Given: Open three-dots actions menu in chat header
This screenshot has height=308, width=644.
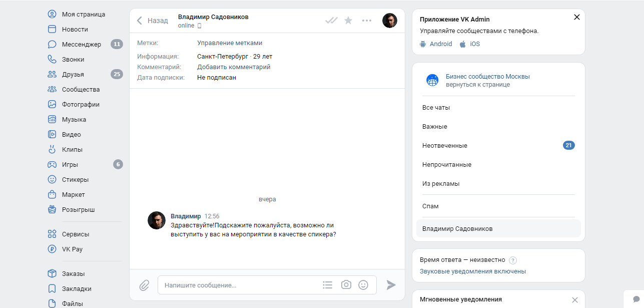Looking at the screenshot, I should tap(367, 21).
